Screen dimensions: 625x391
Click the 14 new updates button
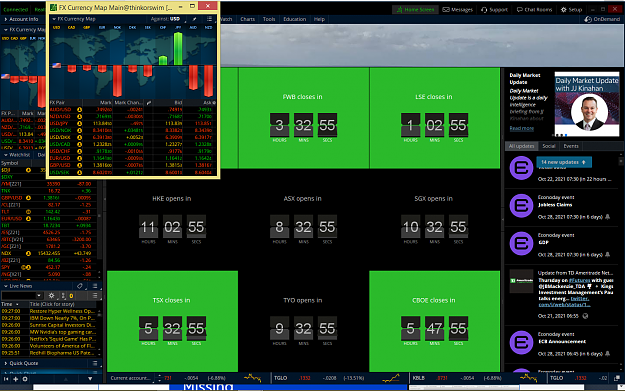pyautogui.click(x=564, y=162)
